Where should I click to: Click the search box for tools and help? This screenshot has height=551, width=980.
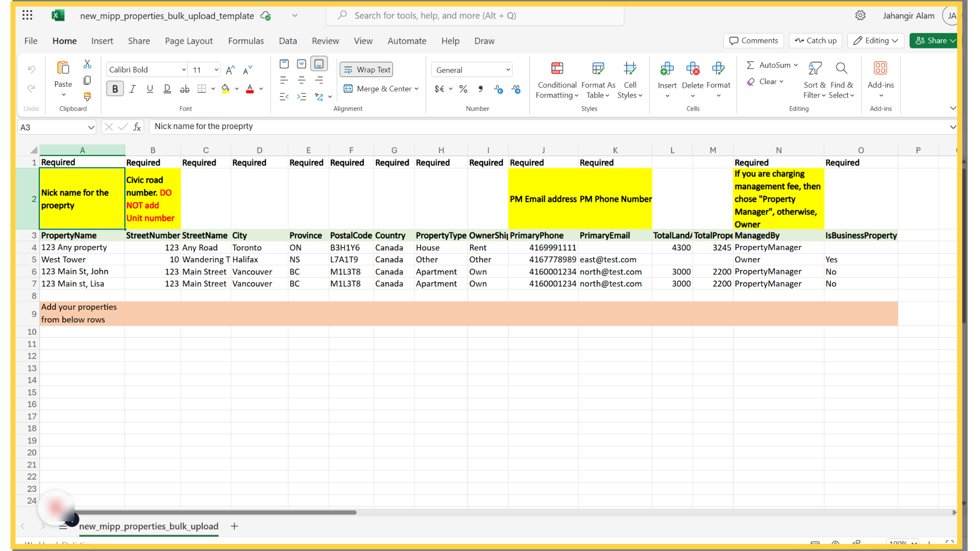475,15
